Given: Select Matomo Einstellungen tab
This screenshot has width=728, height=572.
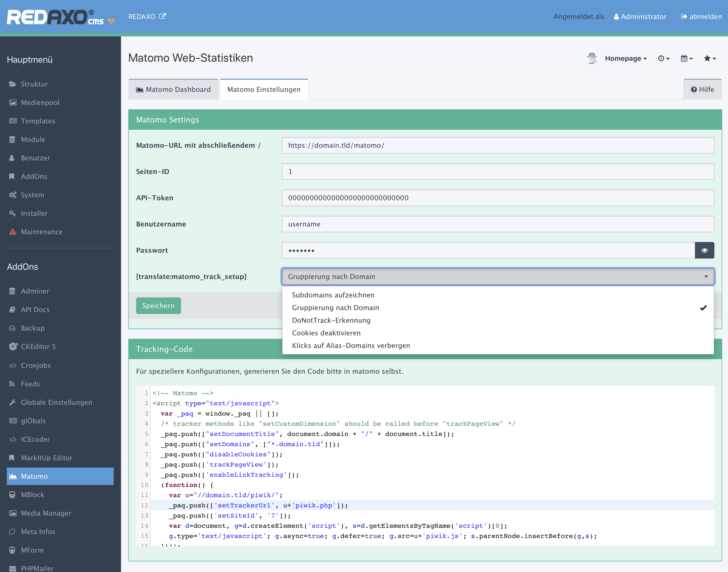Looking at the screenshot, I should tap(264, 89).
